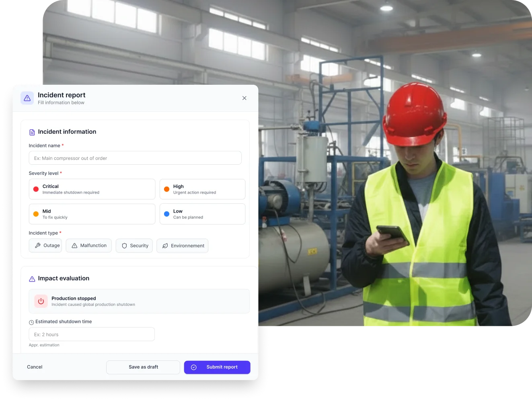
Task: Click the leaf icon in Environnement chip
Action: pyautogui.click(x=165, y=246)
